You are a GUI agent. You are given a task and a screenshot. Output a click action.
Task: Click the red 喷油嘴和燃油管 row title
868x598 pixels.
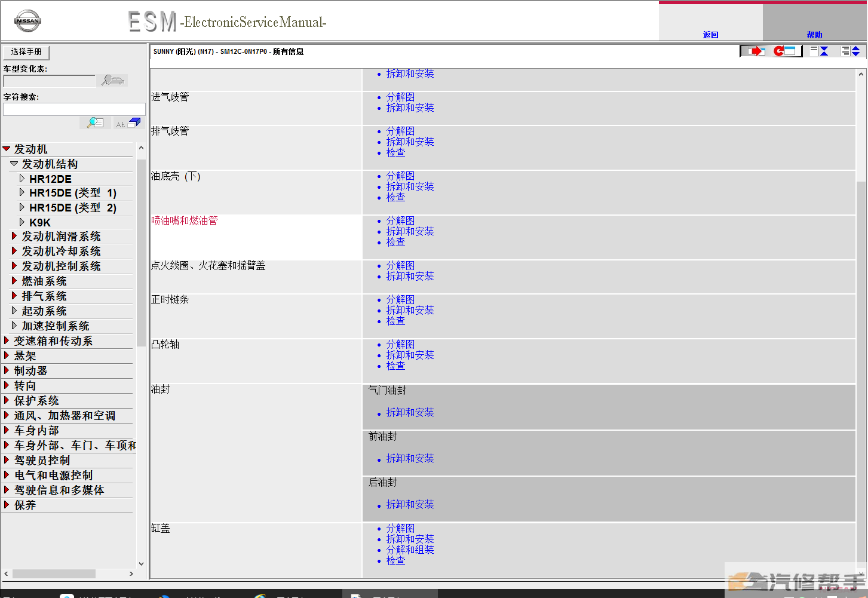(185, 220)
